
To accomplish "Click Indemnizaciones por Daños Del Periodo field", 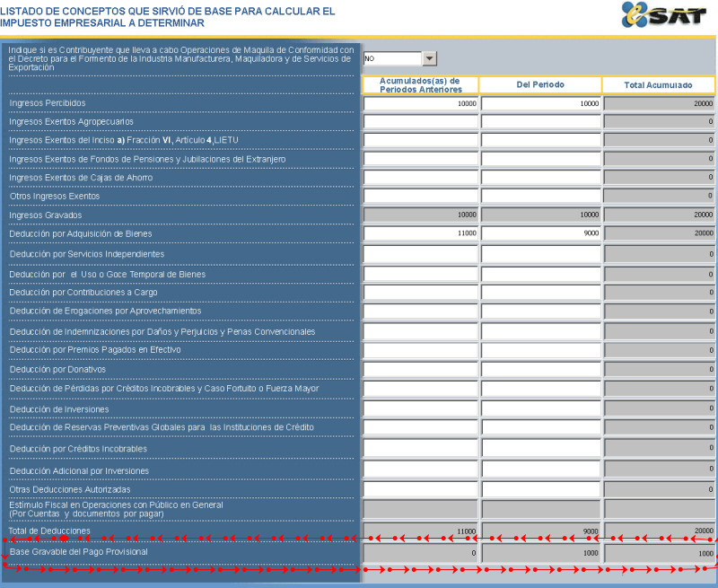I will [x=541, y=331].
